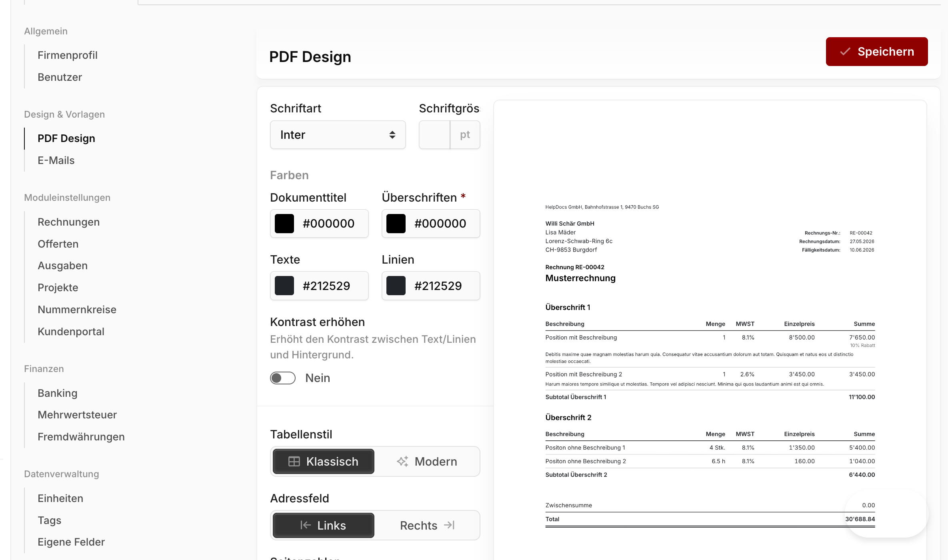948x560 pixels.
Task: Click the Speichern button
Action: point(877,52)
